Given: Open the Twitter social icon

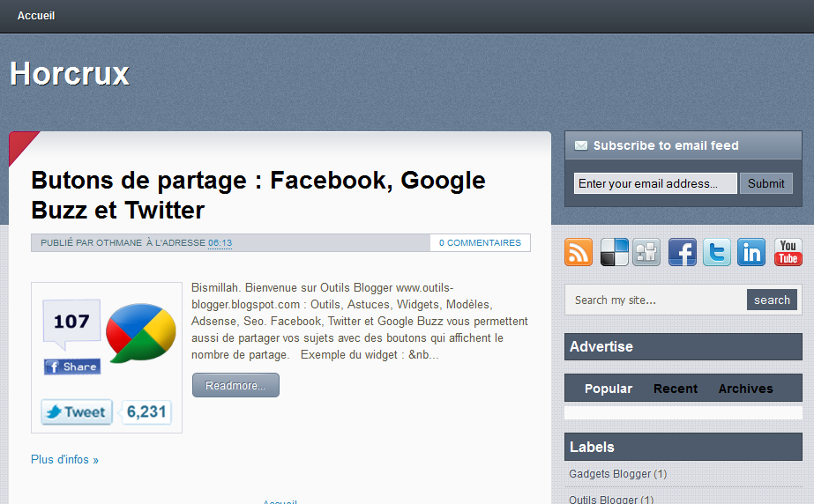Looking at the screenshot, I should pos(717,252).
